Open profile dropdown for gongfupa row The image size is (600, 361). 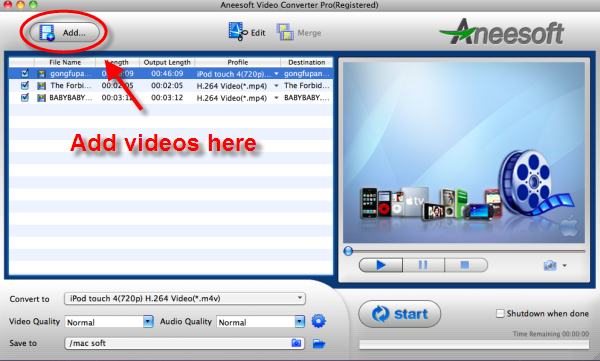(x=276, y=74)
